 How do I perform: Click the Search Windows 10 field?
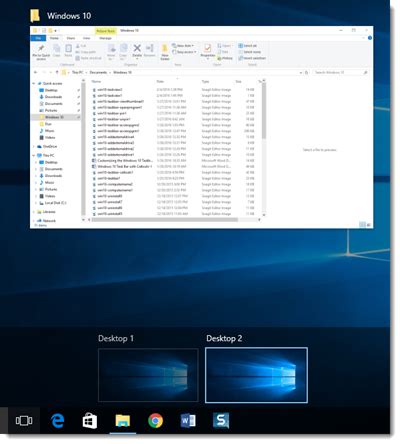point(341,72)
